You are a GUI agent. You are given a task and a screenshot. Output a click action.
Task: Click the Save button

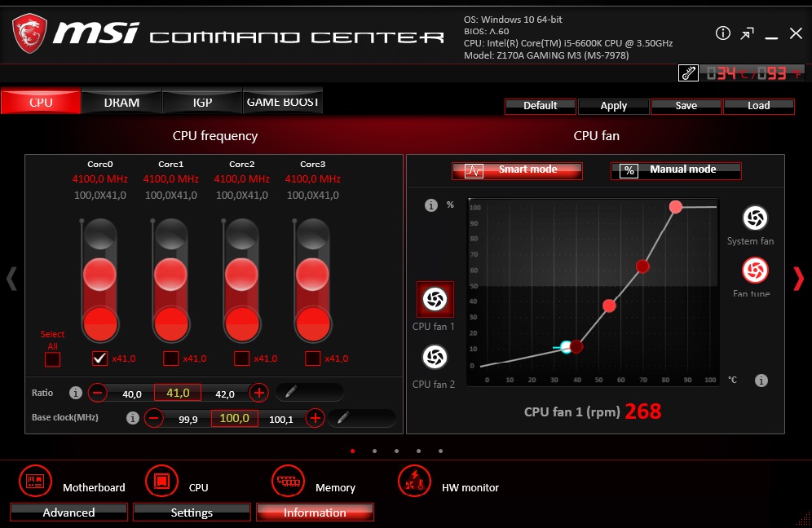click(x=686, y=106)
